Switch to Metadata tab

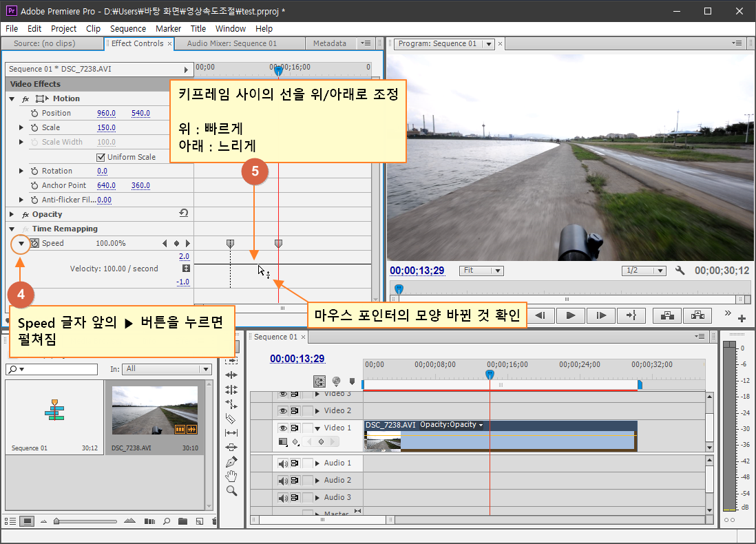[x=330, y=43]
